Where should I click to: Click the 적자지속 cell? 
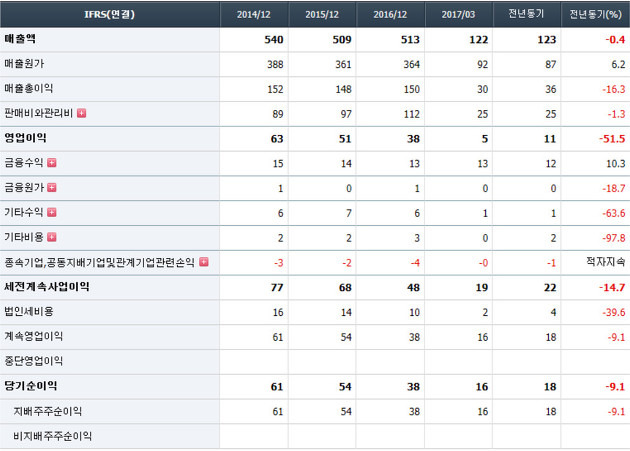pos(605,262)
